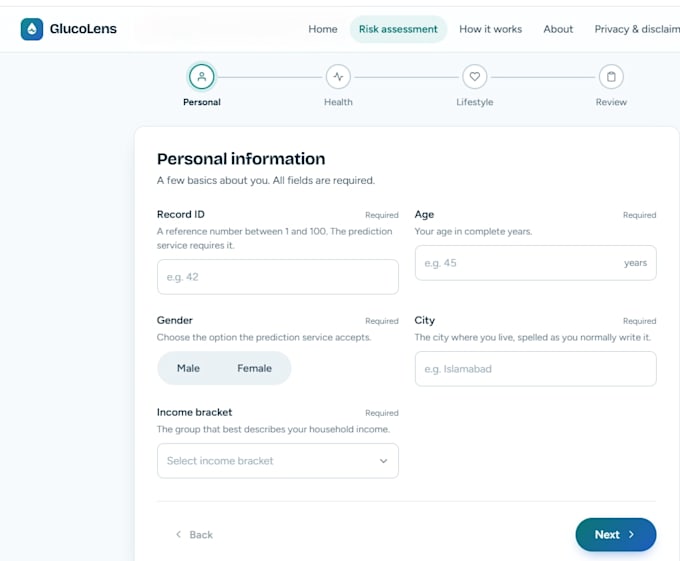Open Privacy & disclaimer nav link
The height and width of the screenshot is (561, 680).
coord(637,29)
